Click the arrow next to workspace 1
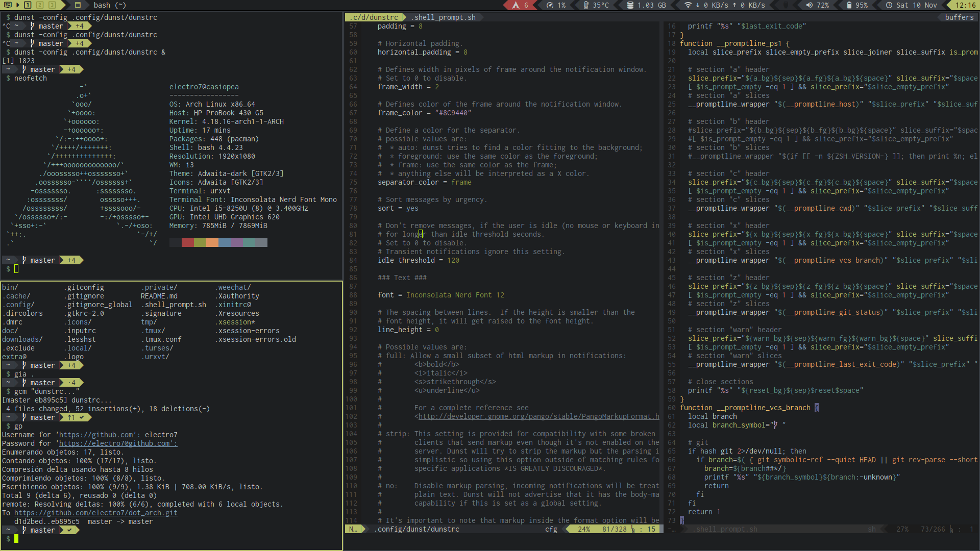The image size is (980, 551). pos(18,5)
